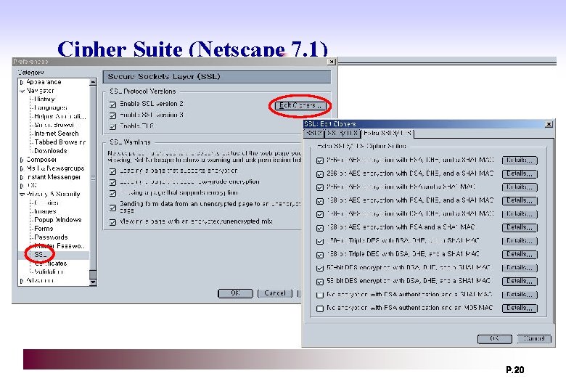The height and width of the screenshot is (392, 566).
Task: Select Validation in the category tree
Action: pos(49,271)
